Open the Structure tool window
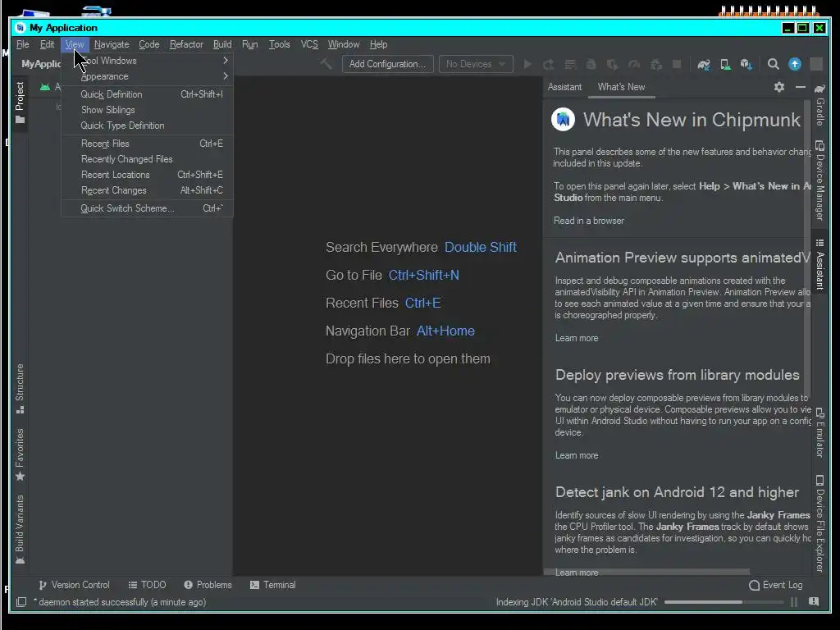Image resolution: width=840 pixels, height=630 pixels. [20, 388]
